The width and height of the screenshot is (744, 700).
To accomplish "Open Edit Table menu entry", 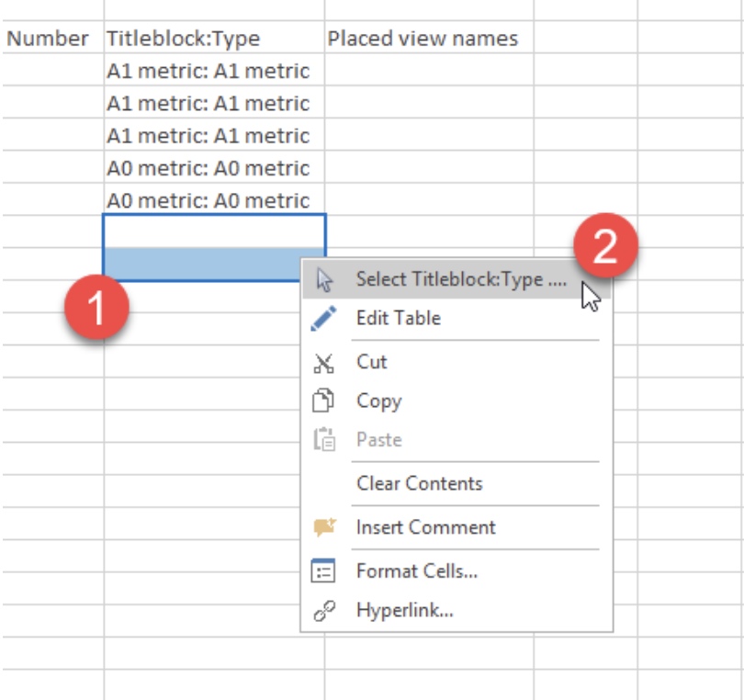I will pyautogui.click(x=457, y=318).
